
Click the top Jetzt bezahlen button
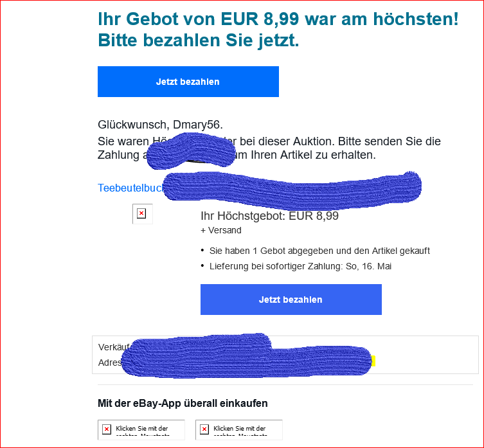[x=188, y=82]
